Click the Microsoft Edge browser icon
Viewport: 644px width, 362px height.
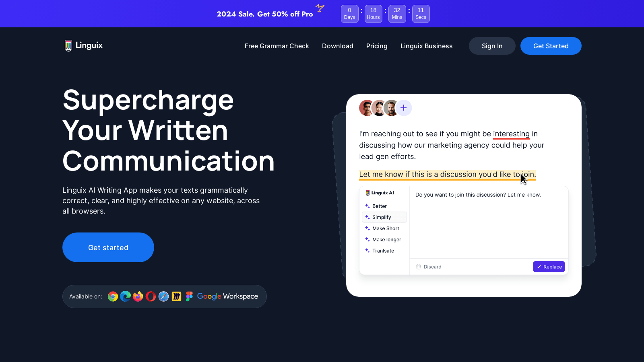(126, 296)
